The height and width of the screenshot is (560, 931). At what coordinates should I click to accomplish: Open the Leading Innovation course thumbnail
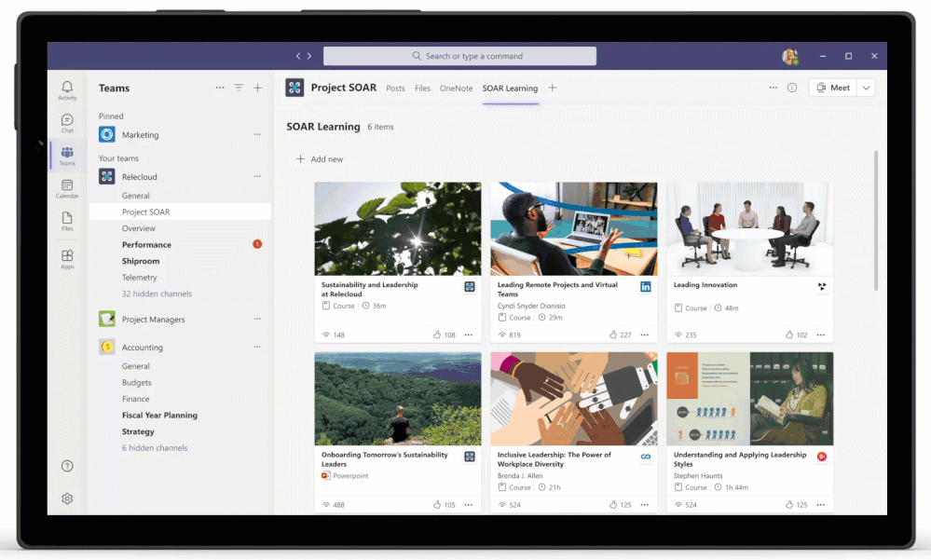point(750,228)
